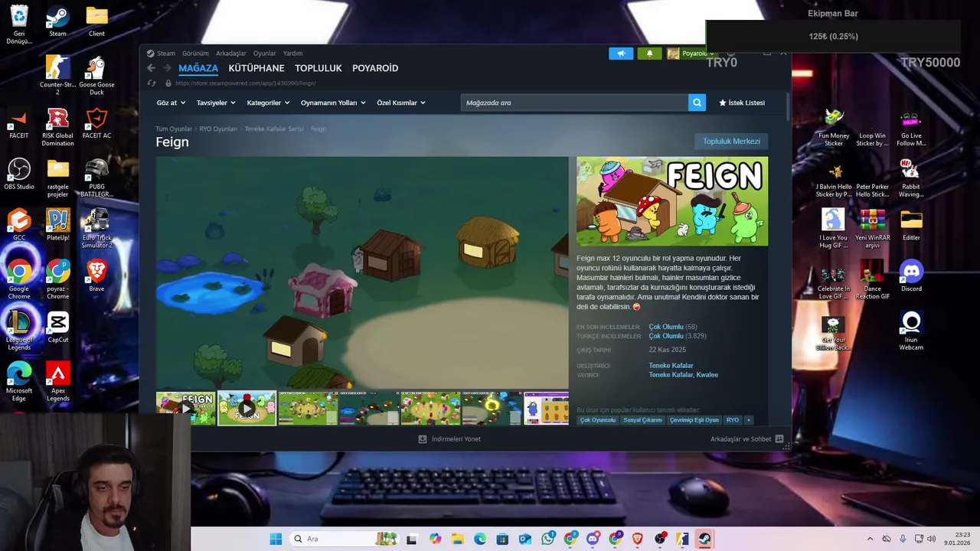This screenshot has height=551, width=980.
Task: Open Yeni WinRAR arşivi on the desktop
Action: pos(872,229)
